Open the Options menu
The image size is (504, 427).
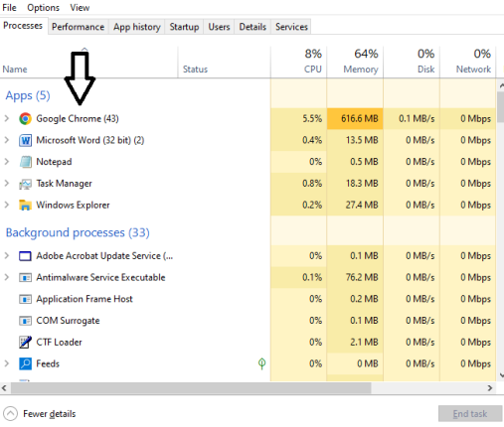43,7
